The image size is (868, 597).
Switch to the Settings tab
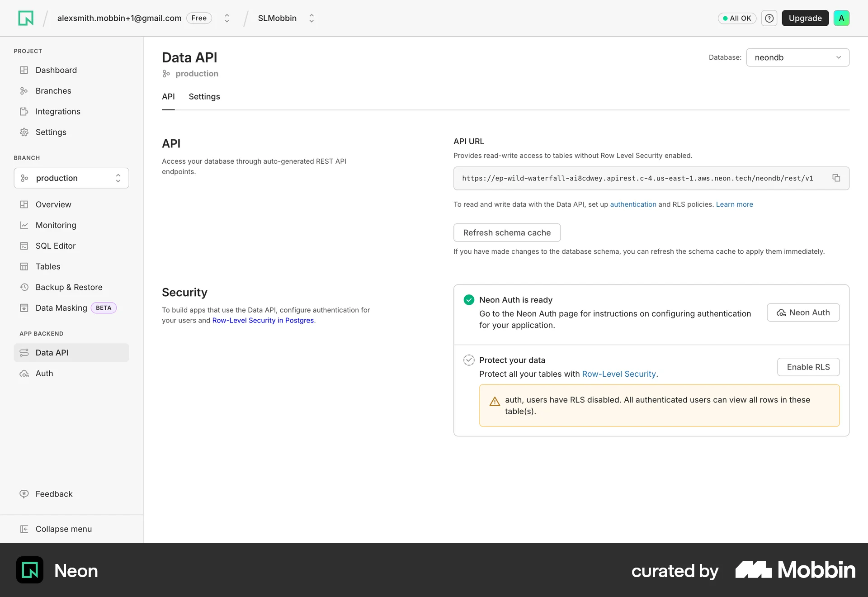point(204,97)
